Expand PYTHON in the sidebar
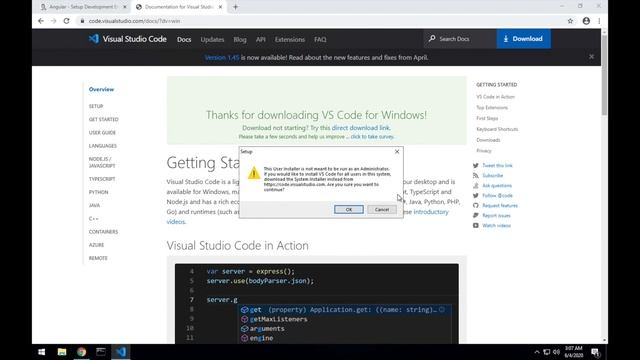 coord(98,192)
